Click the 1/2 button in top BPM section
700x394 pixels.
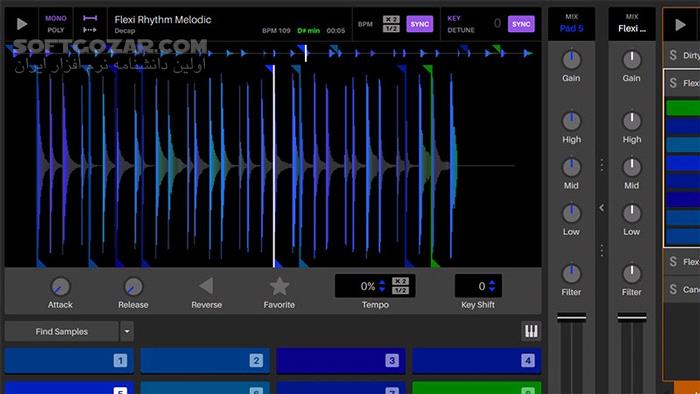pos(391,28)
